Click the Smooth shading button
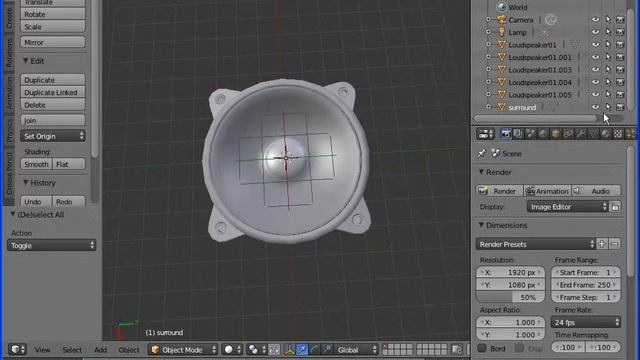Image resolution: width=640 pixels, height=360 pixels. [36, 164]
